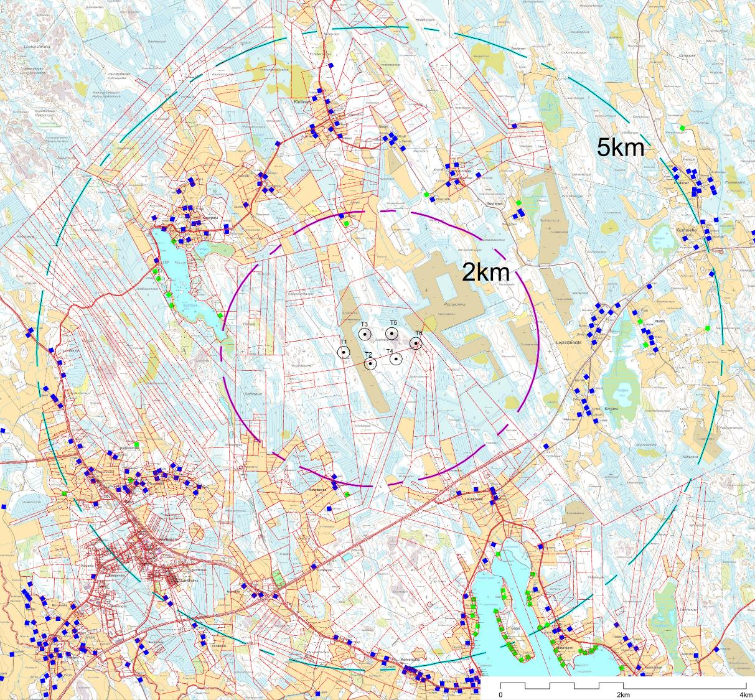This screenshot has width=755, height=700.
Task: Click the 2km label on scale bar
Action: pos(622,694)
